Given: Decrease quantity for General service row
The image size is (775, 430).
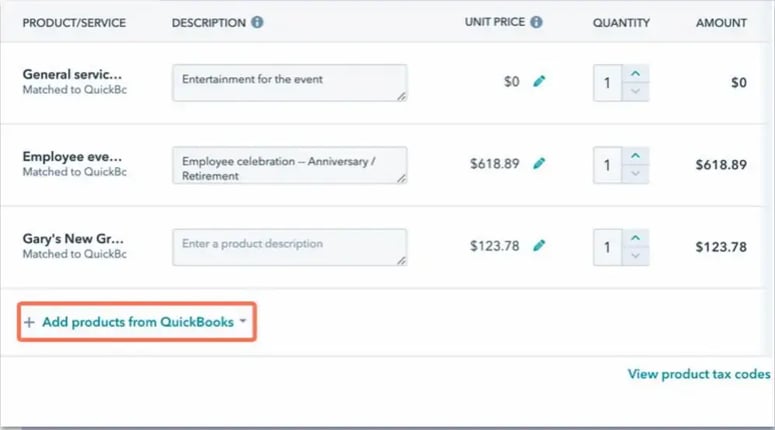Looking at the screenshot, I should tap(635, 91).
